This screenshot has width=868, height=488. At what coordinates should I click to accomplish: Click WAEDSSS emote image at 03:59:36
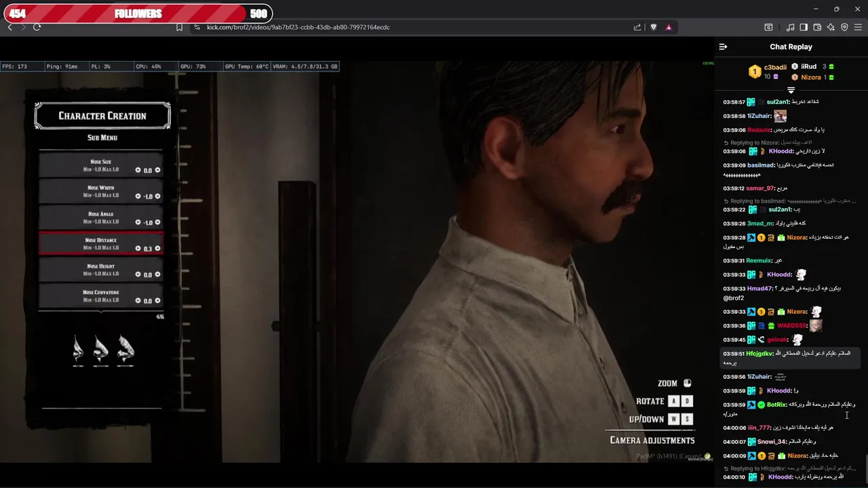tap(816, 325)
